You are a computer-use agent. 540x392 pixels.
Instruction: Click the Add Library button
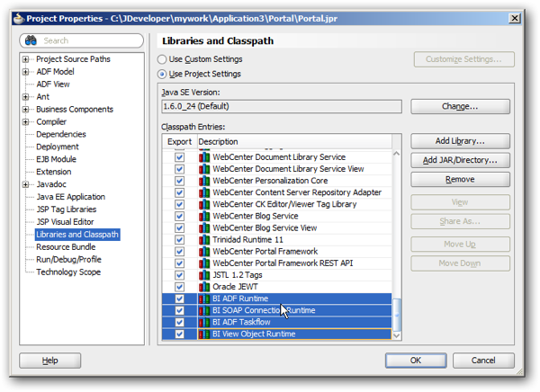pos(460,141)
